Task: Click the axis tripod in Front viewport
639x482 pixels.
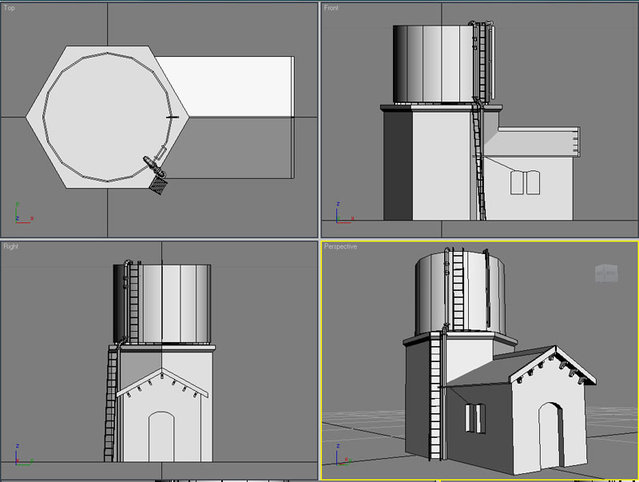Action: 342,212
